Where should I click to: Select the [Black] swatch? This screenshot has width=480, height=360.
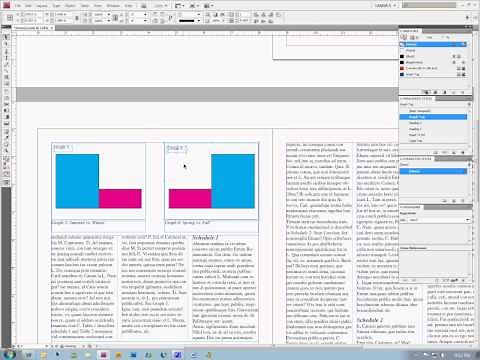click(x=433, y=56)
